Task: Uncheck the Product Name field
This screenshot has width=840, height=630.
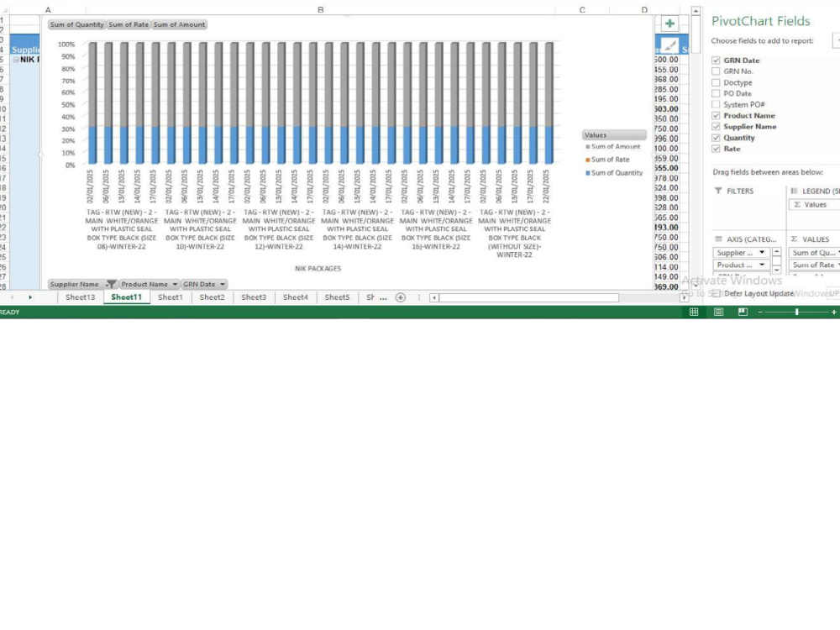Action: pyautogui.click(x=716, y=116)
